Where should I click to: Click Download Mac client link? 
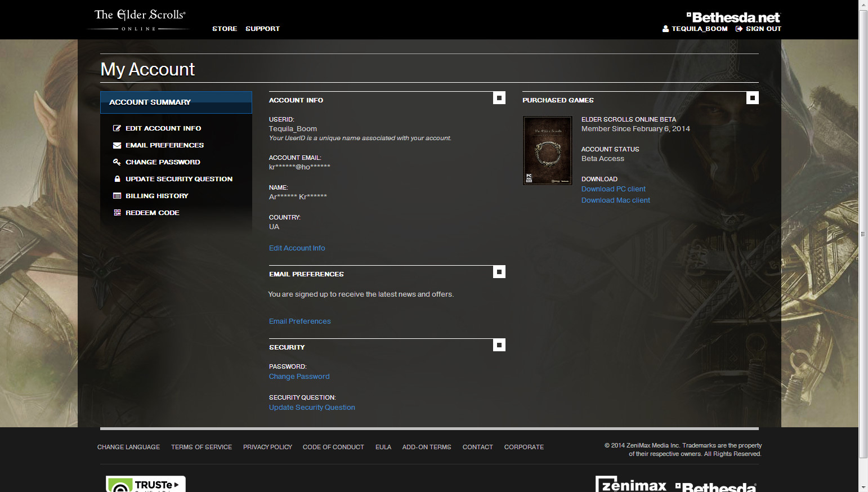pyautogui.click(x=615, y=200)
